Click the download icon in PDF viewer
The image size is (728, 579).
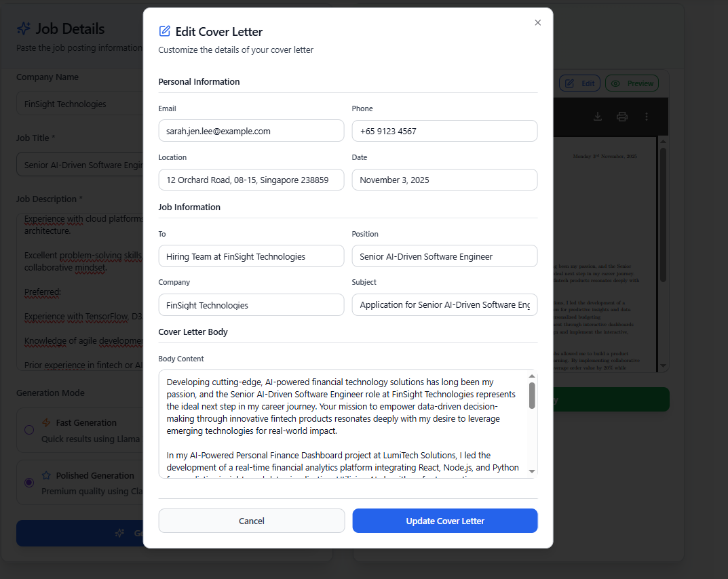coord(598,117)
